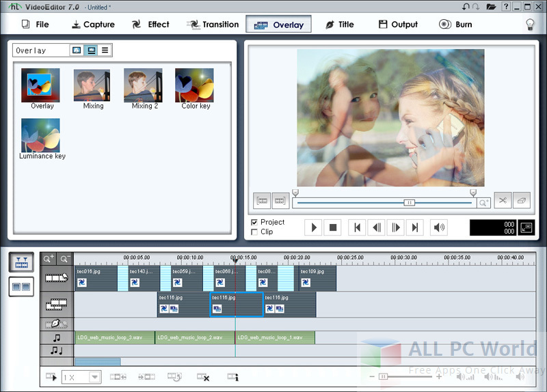Switch to the Effect tab
The width and height of the screenshot is (547, 392).
pos(150,25)
